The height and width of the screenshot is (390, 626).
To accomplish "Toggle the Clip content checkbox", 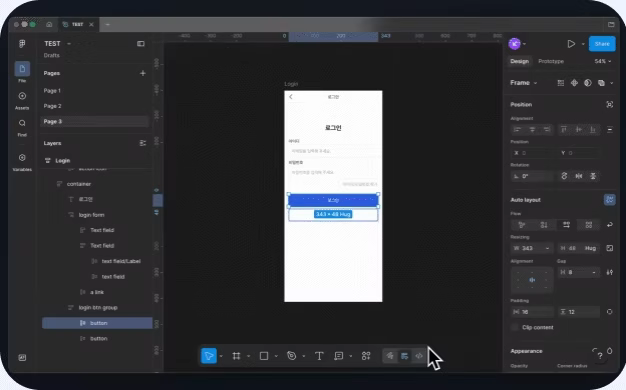I will [x=515, y=327].
